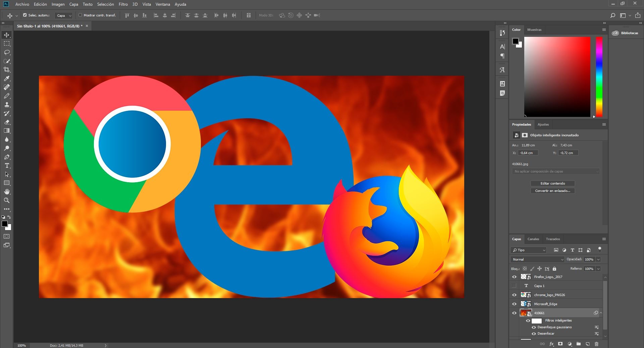
Task: Toggle the Selec. autom. checkbox
Action: point(25,15)
